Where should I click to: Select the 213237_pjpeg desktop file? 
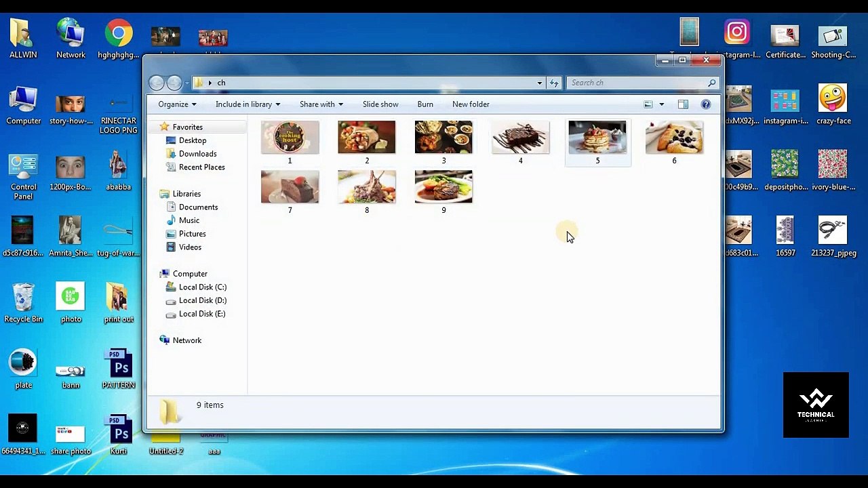pos(833,237)
